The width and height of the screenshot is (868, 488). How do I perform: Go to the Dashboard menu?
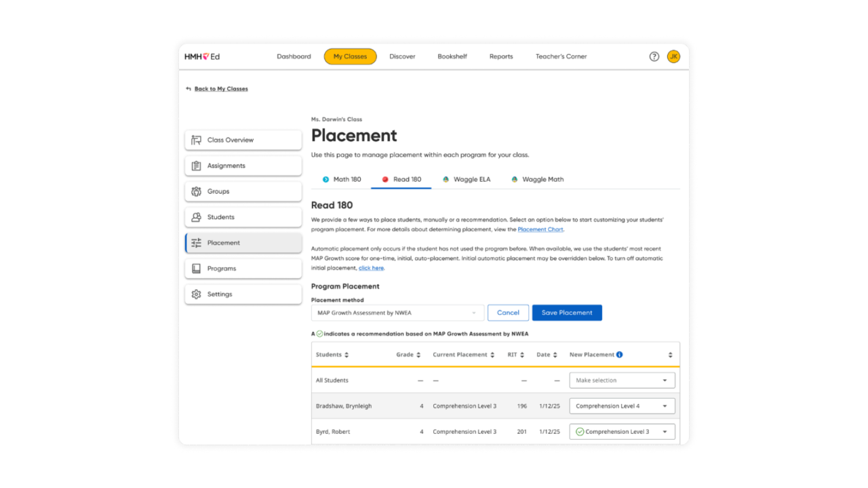294,57
